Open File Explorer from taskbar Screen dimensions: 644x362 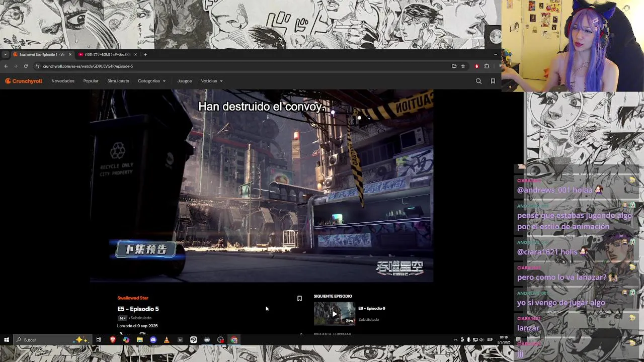point(140,340)
